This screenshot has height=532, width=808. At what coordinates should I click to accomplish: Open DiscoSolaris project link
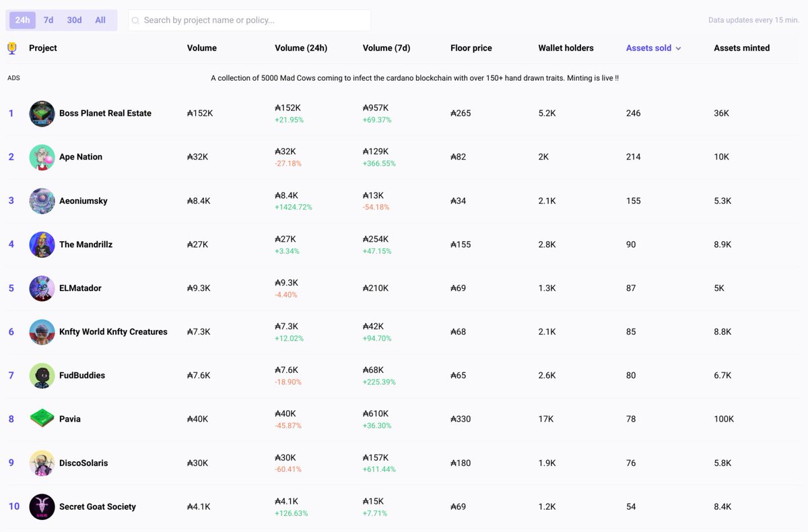tap(83, 463)
